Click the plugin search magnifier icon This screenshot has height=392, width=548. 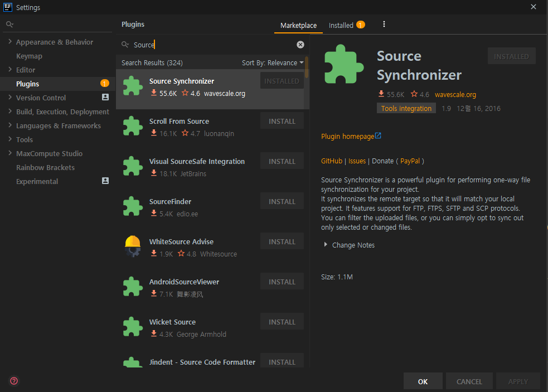click(x=125, y=45)
